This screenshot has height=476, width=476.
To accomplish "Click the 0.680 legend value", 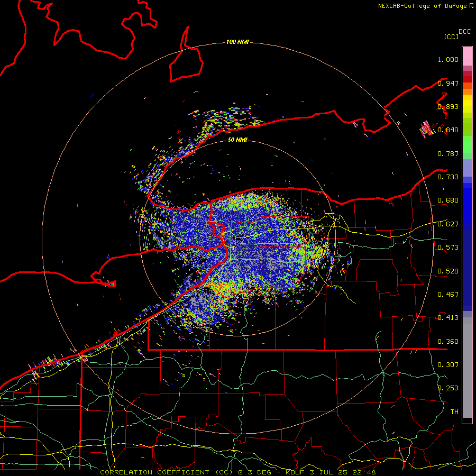I will click(x=448, y=200).
